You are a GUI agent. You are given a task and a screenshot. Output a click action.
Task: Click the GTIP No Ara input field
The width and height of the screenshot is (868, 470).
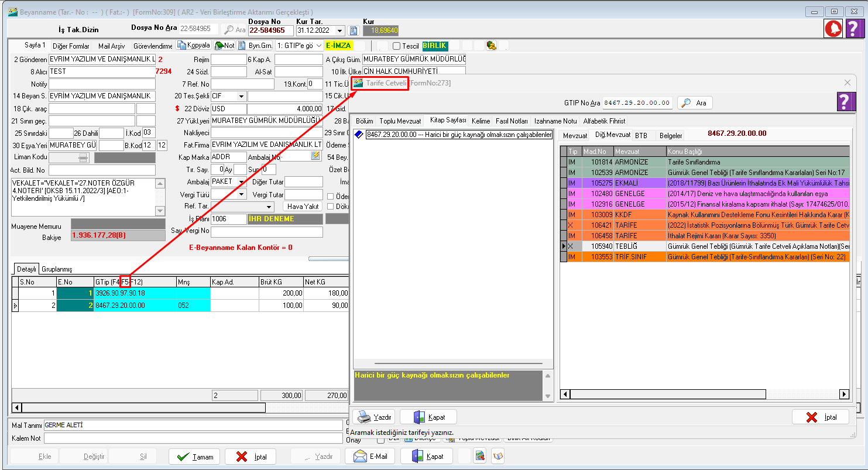(x=637, y=102)
